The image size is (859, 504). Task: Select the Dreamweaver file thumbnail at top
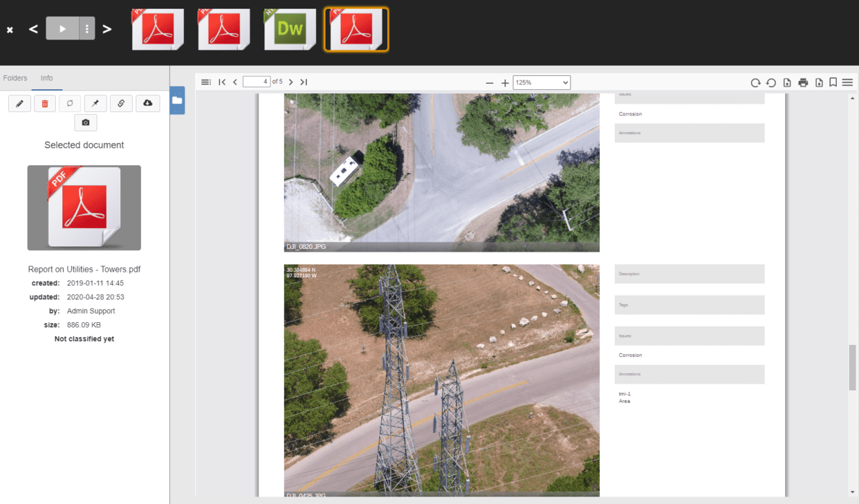tap(289, 29)
